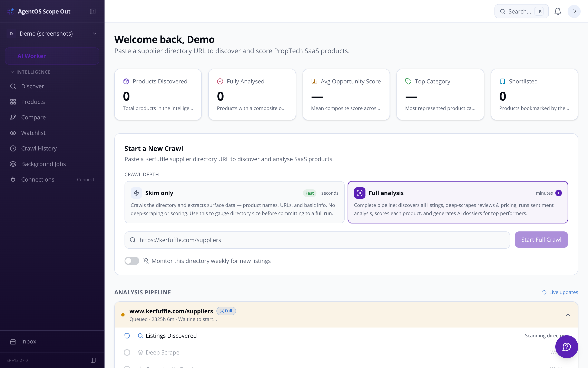This screenshot has width=588, height=368.
Task: Collapse the sidebar with the header panel icon
Action: (x=92, y=11)
